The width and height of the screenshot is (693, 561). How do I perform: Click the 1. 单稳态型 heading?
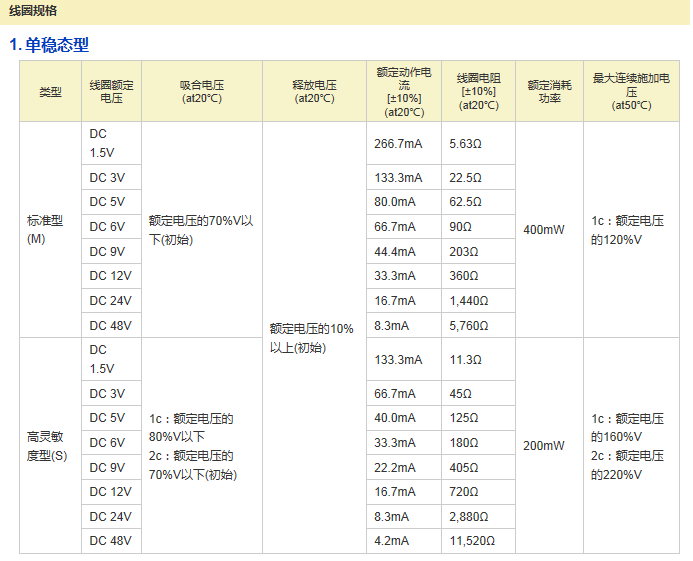(x=49, y=45)
